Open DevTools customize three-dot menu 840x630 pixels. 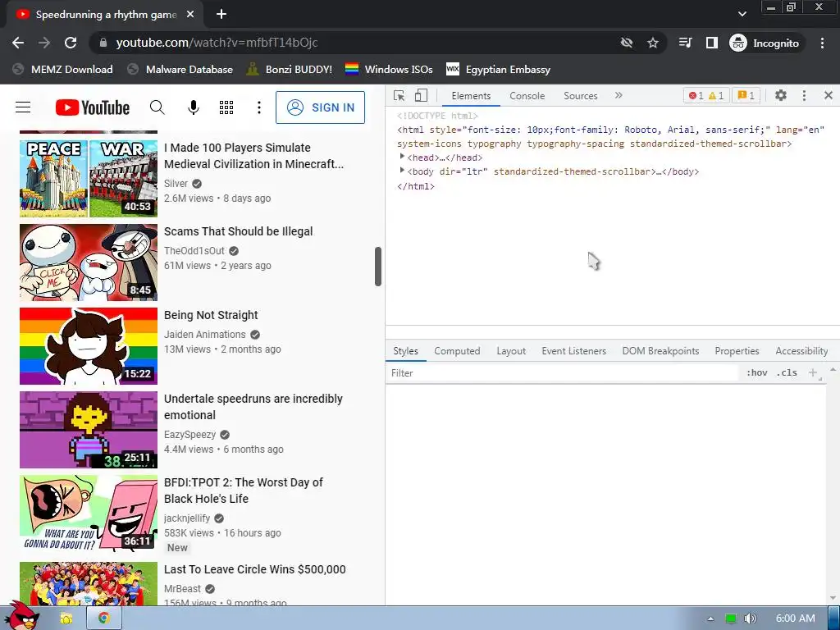(804, 95)
